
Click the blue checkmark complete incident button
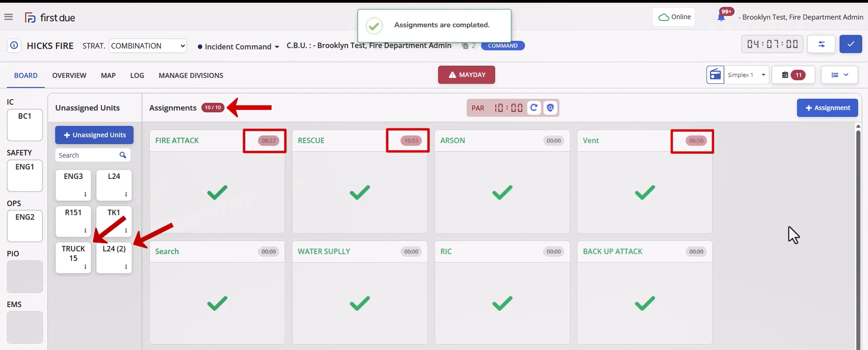point(851,44)
